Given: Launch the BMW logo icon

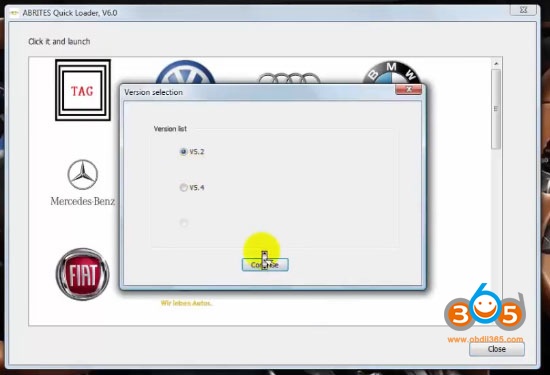Looking at the screenshot, I should pos(392,73).
